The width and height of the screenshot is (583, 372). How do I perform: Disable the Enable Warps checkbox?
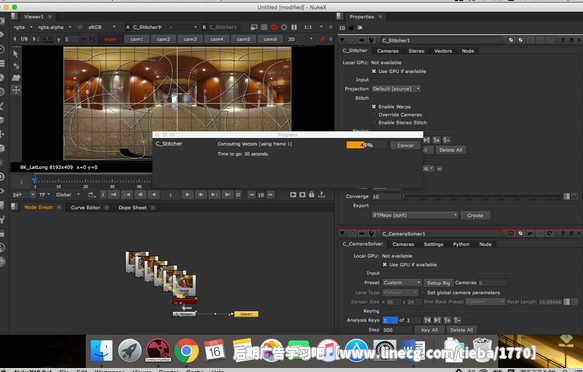click(374, 107)
